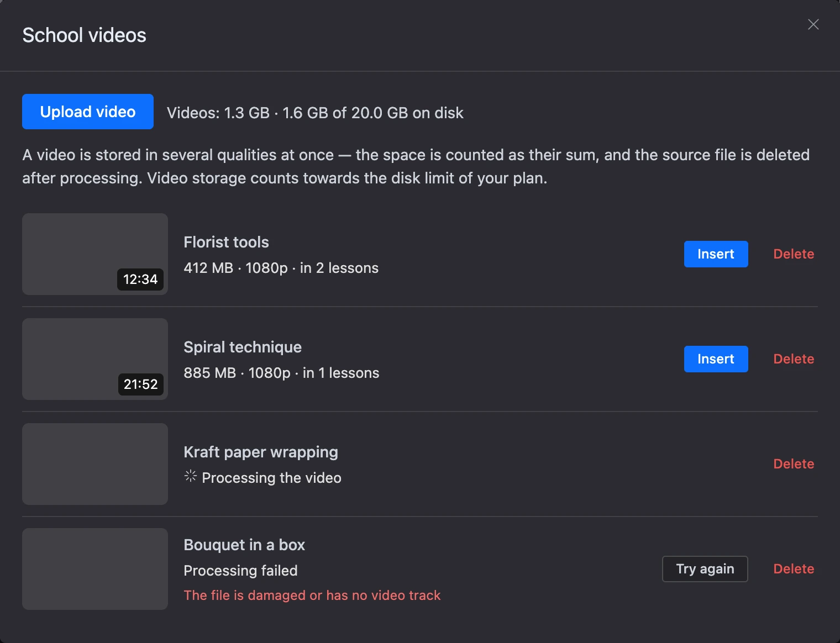This screenshot has height=643, width=840.
Task: Delete the Kraft paper wrapping video
Action: tap(794, 464)
